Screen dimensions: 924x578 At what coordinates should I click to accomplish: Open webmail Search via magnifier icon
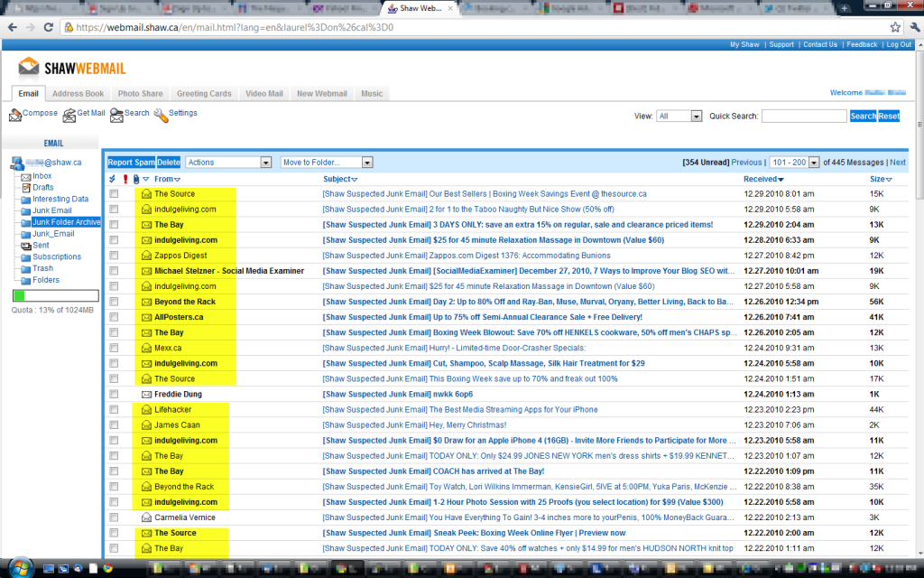(118, 115)
